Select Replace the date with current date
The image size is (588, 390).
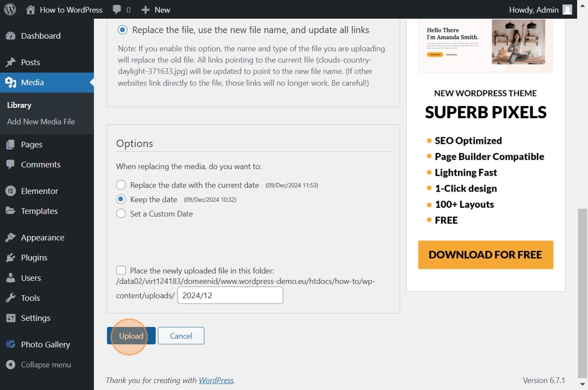coord(121,185)
